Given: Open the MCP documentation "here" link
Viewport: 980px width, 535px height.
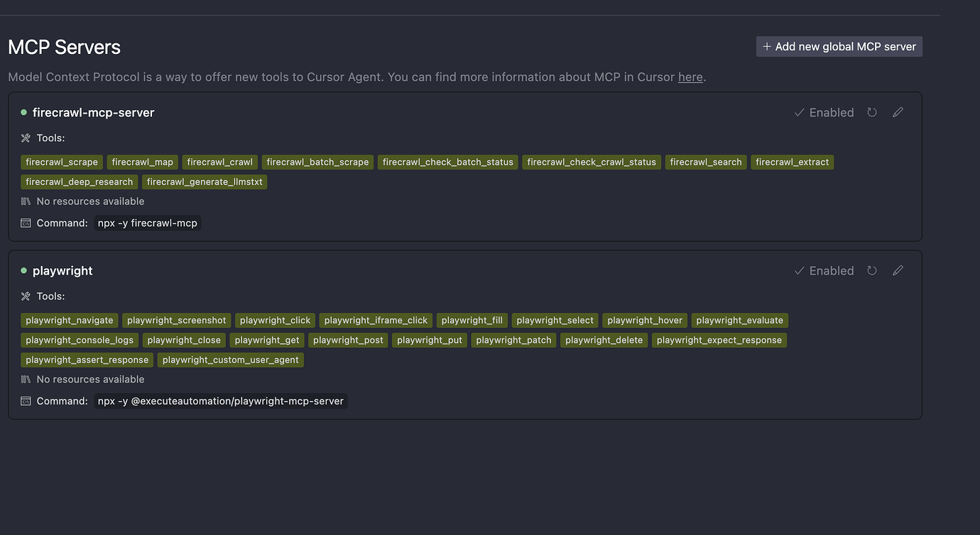Looking at the screenshot, I should [690, 77].
